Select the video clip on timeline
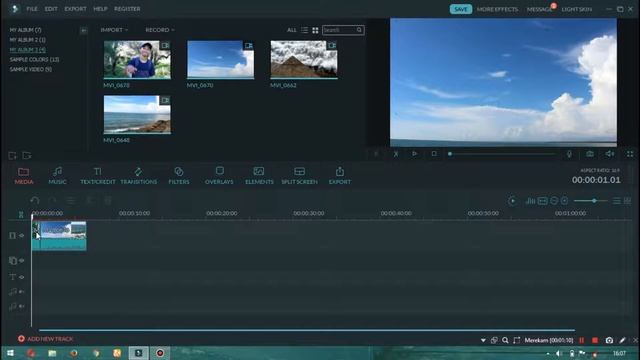Image resolution: width=640 pixels, height=360 pixels. point(59,236)
